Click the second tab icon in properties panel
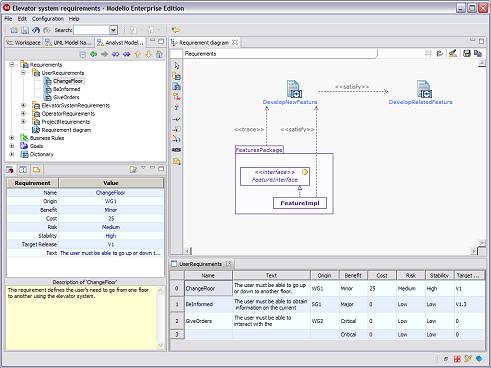Screen dimensions: 491x368 click(x=23, y=170)
